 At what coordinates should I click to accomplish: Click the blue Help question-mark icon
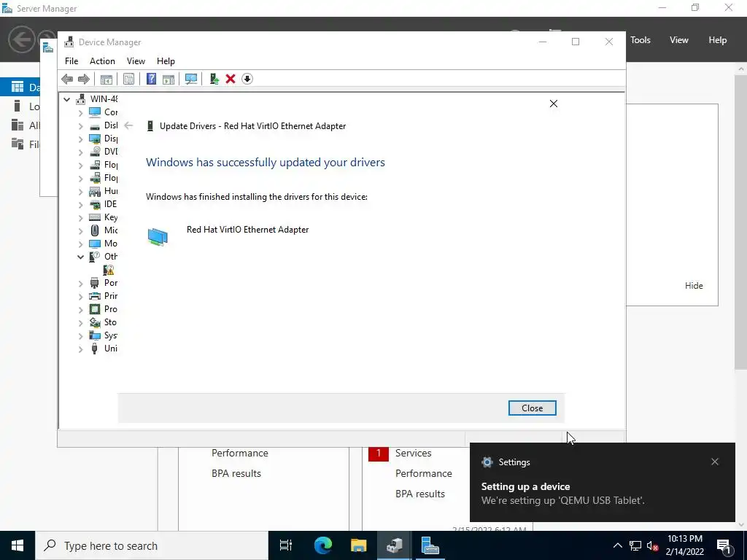click(x=151, y=79)
